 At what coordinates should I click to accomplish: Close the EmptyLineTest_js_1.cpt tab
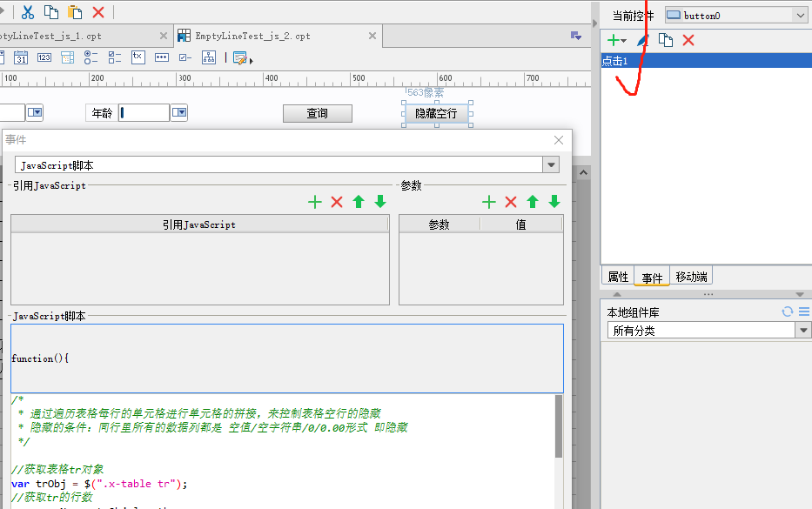click(164, 36)
